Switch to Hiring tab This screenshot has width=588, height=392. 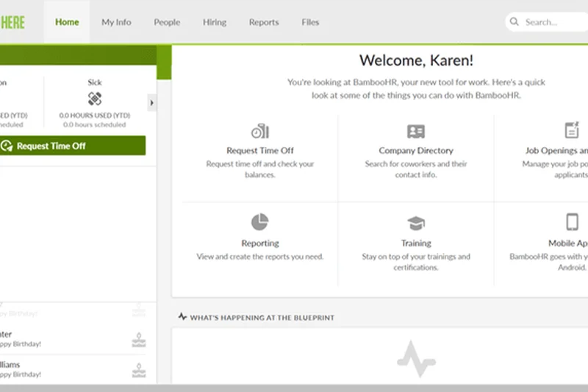point(215,22)
